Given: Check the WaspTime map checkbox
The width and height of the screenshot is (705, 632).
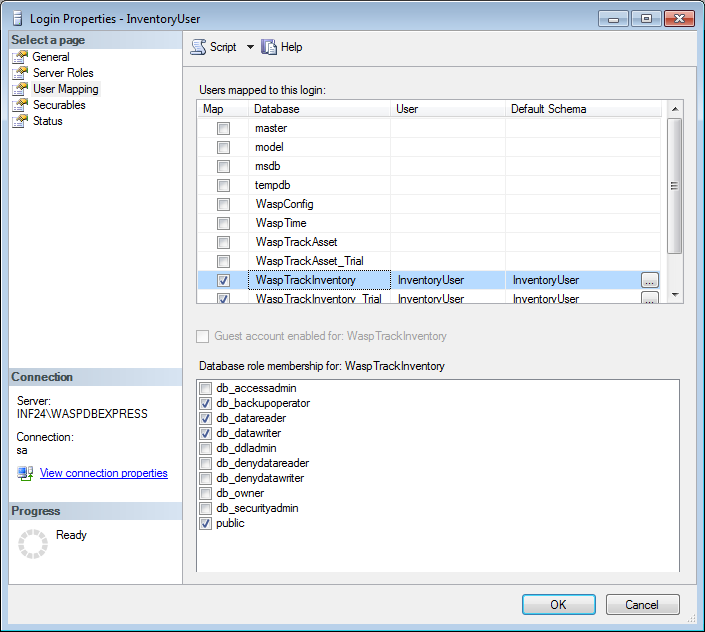Looking at the screenshot, I should [x=223, y=223].
